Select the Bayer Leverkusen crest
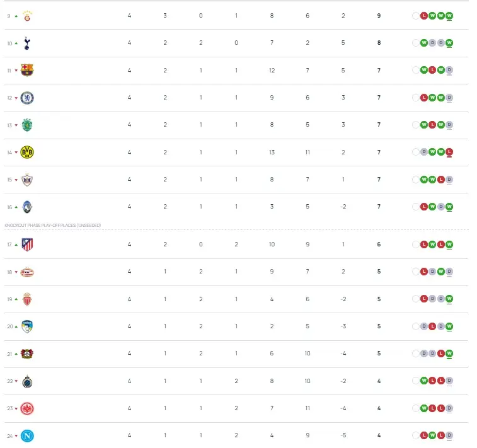477x448 pixels. tap(27, 353)
